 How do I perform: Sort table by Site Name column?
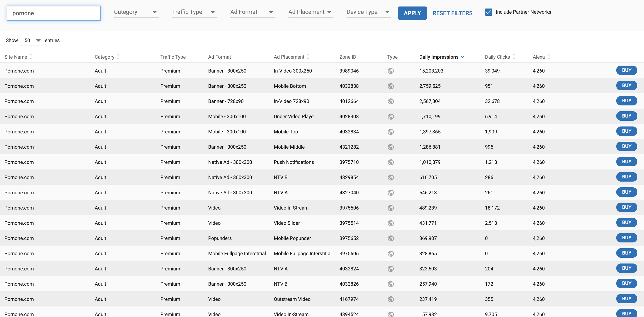point(18,57)
